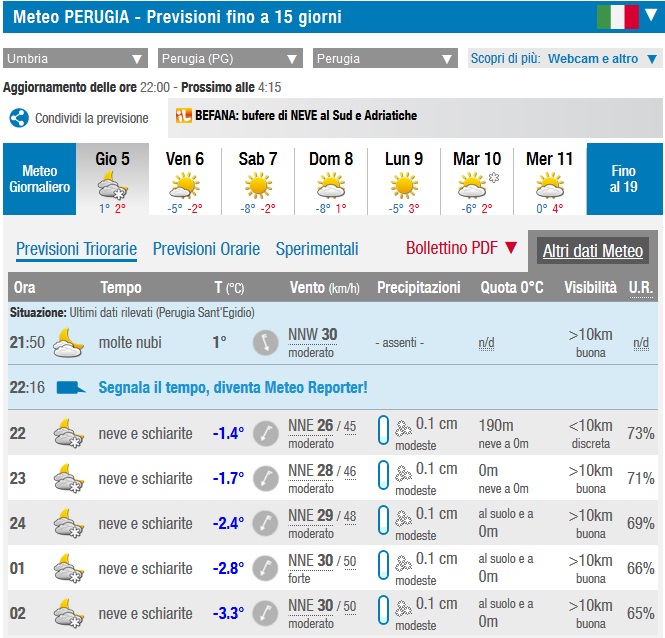Switch to Previsioni Triorarie tab
Screen dimensions: 665x638
click(76, 249)
